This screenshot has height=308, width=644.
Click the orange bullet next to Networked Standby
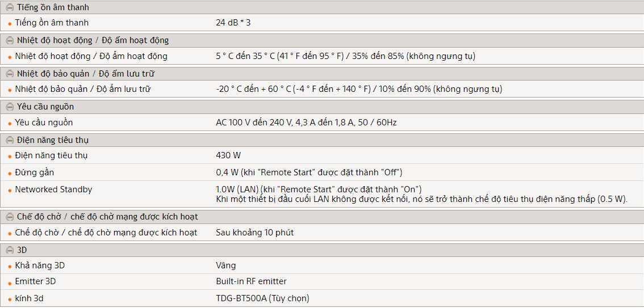tap(10, 191)
